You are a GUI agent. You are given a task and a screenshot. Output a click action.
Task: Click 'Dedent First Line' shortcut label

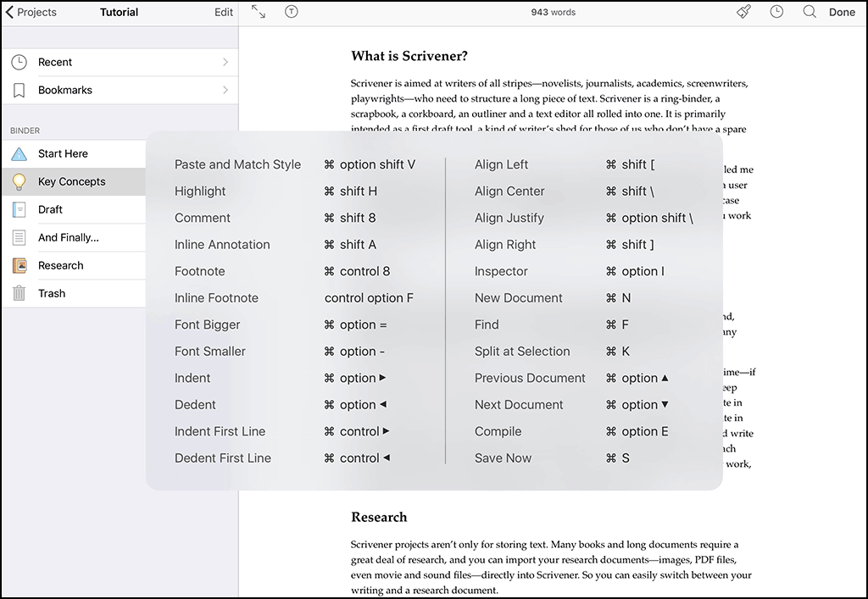223,458
